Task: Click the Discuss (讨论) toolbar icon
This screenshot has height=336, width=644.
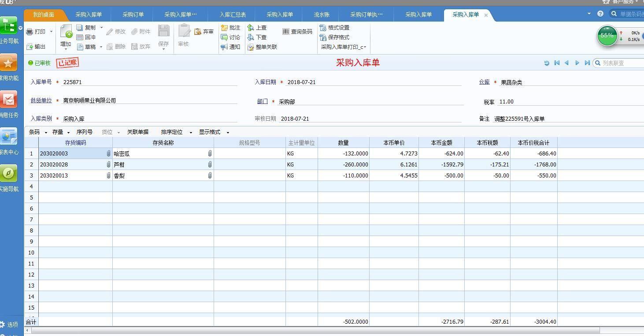Action: tap(225, 37)
